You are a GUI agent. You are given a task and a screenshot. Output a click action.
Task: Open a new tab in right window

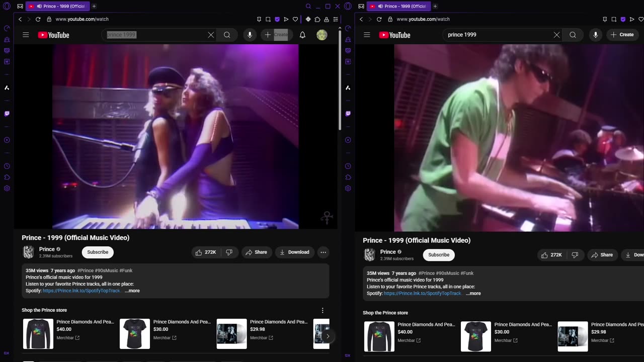[435, 6]
